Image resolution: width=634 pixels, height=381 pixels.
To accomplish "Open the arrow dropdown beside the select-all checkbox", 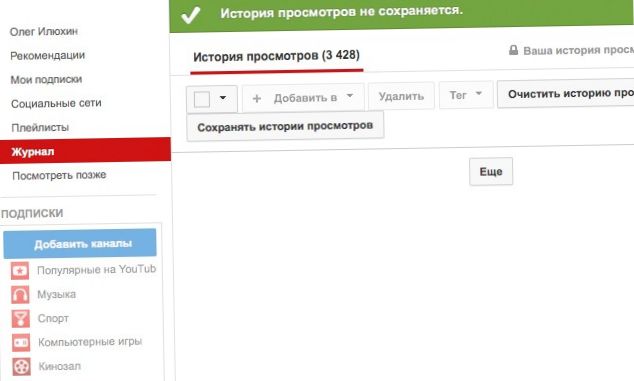I will pos(223,97).
